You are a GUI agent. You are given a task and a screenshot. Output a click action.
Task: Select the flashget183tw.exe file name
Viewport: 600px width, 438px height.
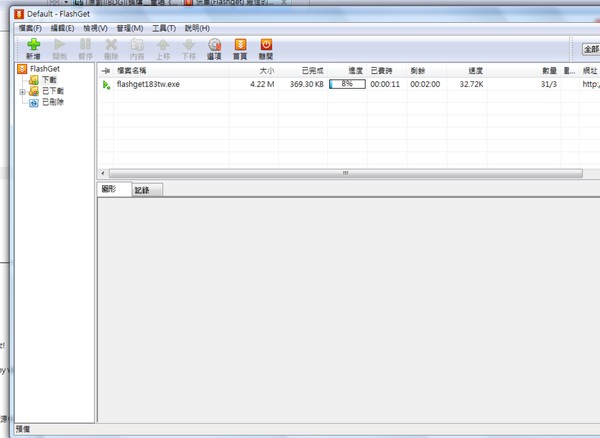tap(148, 84)
